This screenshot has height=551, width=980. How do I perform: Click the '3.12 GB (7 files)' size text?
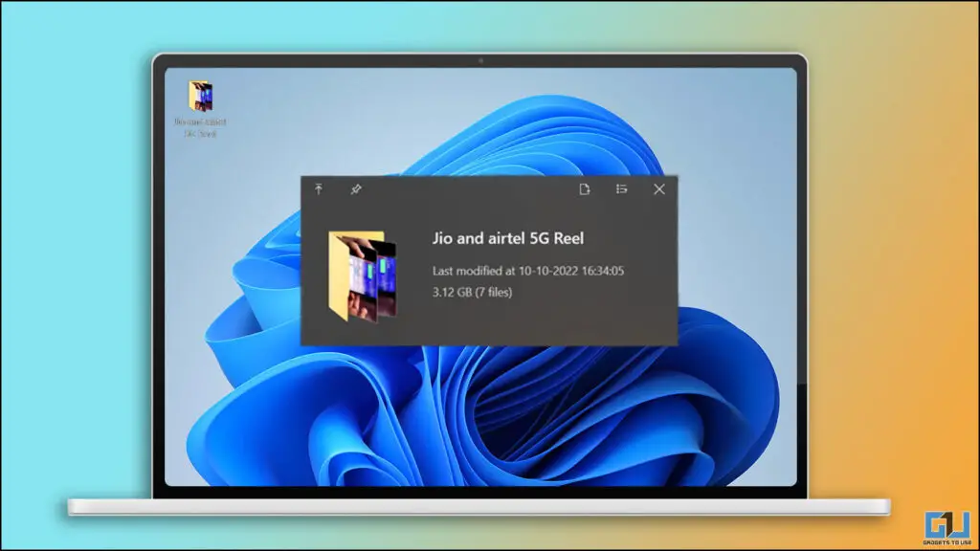coord(472,292)
